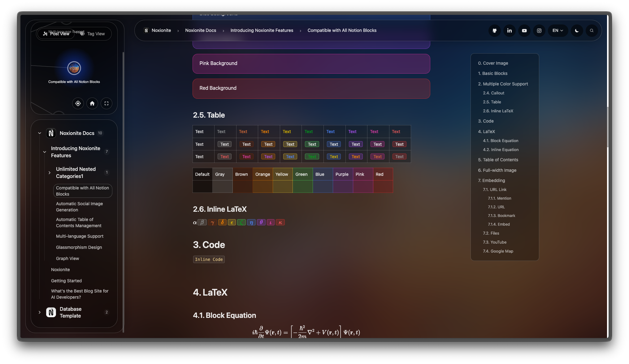This screenshot has width=629, height=364.
Task: Open Glassmorphism Design page
Action: tap(79, 247)
